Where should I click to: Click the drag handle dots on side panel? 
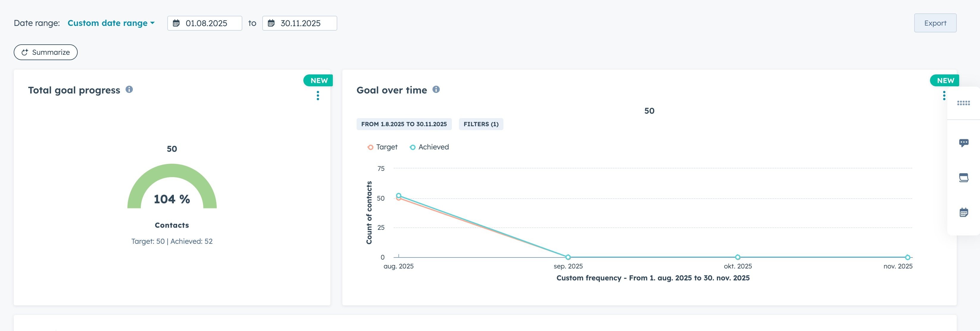point(963,103)
